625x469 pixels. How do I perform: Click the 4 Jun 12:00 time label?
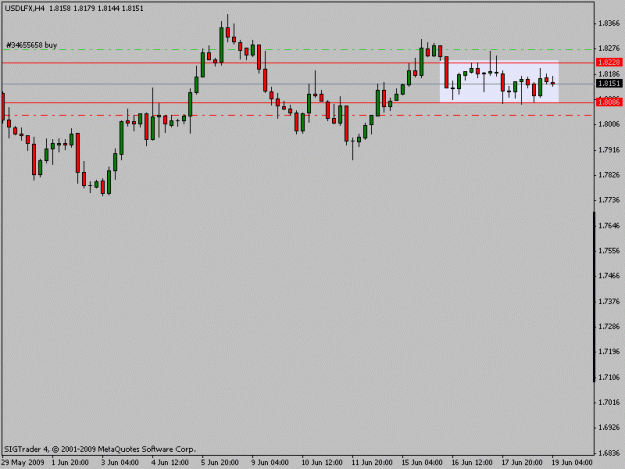[x=170, y=463]
